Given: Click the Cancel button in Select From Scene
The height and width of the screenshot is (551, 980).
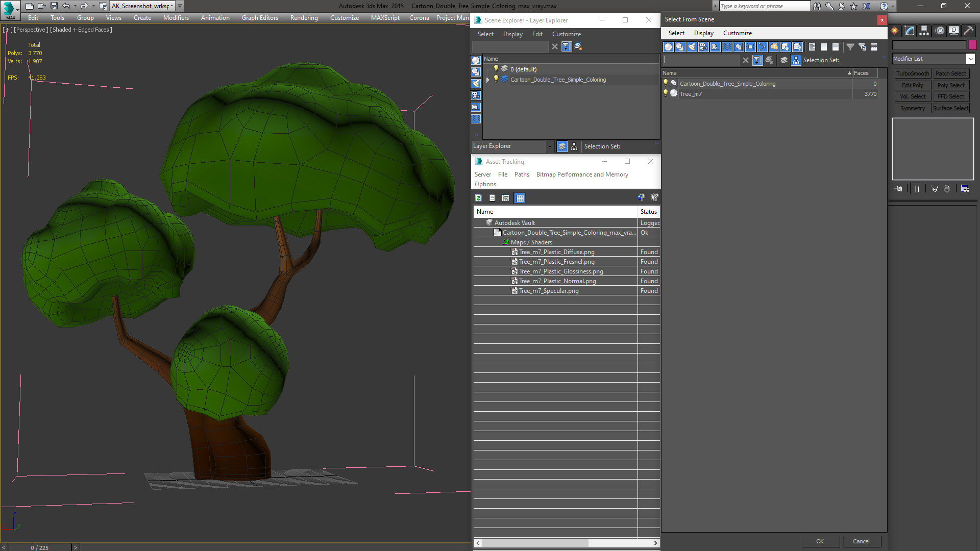Looking at the screenshot, I should point(861,541).
